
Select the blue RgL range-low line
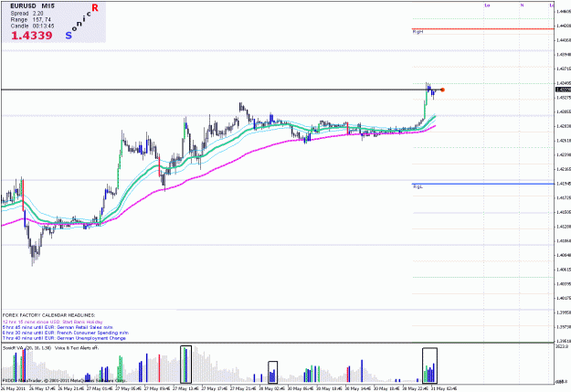483,184
